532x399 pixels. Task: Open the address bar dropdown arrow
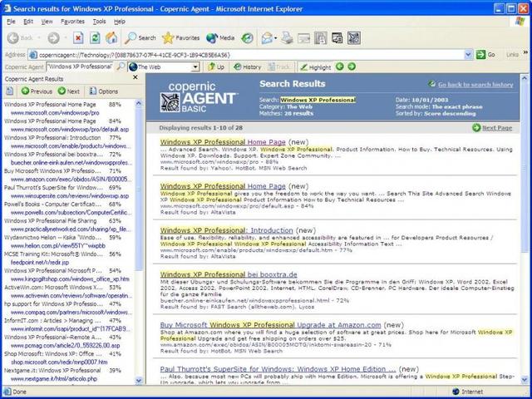click(469, 55)
